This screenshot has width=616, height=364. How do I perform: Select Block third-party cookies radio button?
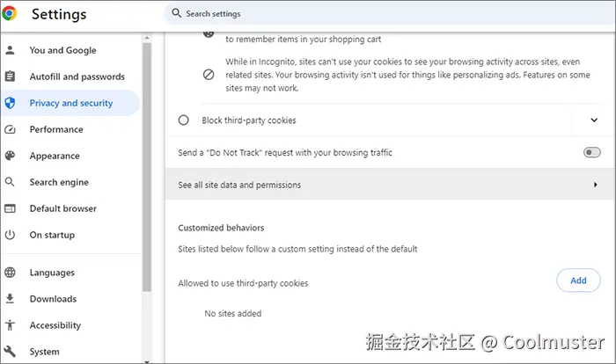(x=184, y=120)
